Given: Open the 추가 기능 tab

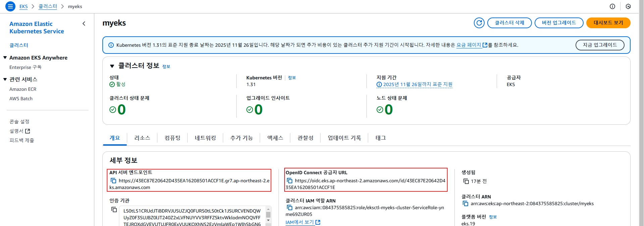Looking at the screenshot, I should (x=242, y=138).
